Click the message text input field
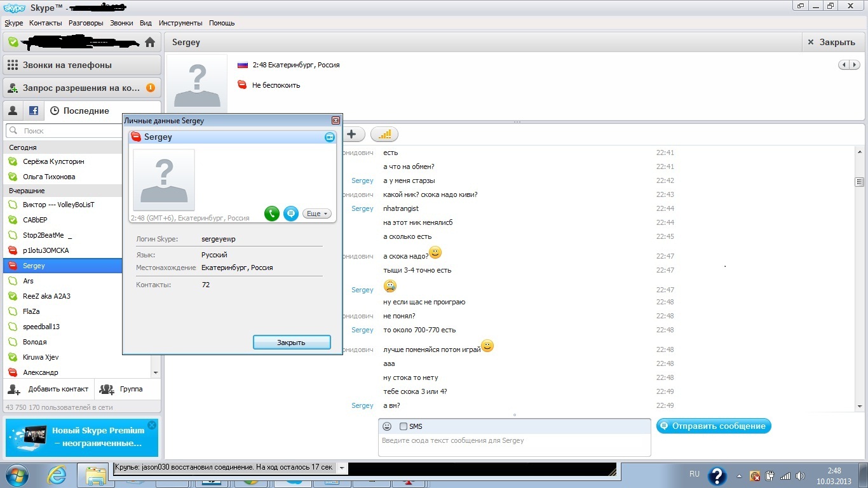This screenshot has width=868, height=488. pyautogui.click(x=514, y=445)
